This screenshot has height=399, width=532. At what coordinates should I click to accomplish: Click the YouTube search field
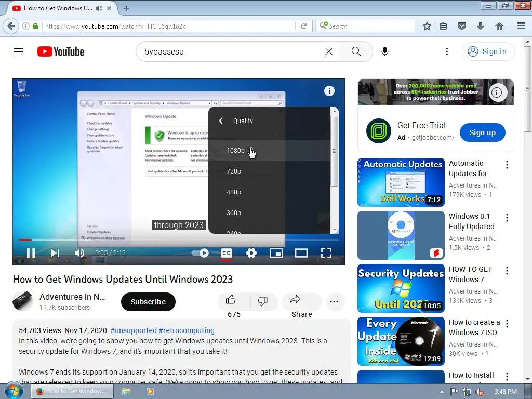coord(231,51)
